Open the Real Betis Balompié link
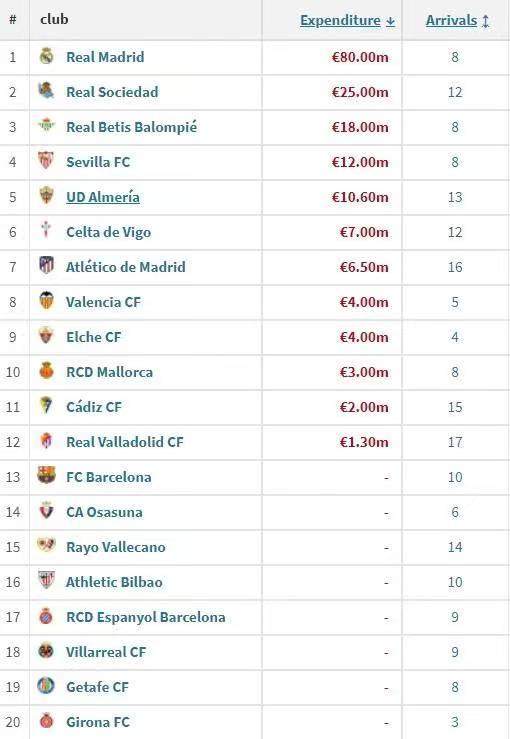This screenshot has width=510, height=739. coord(132,127)
